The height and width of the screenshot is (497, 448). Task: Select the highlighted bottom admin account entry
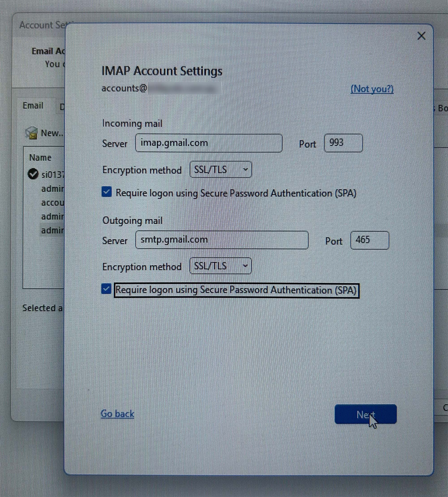[52, 231]
